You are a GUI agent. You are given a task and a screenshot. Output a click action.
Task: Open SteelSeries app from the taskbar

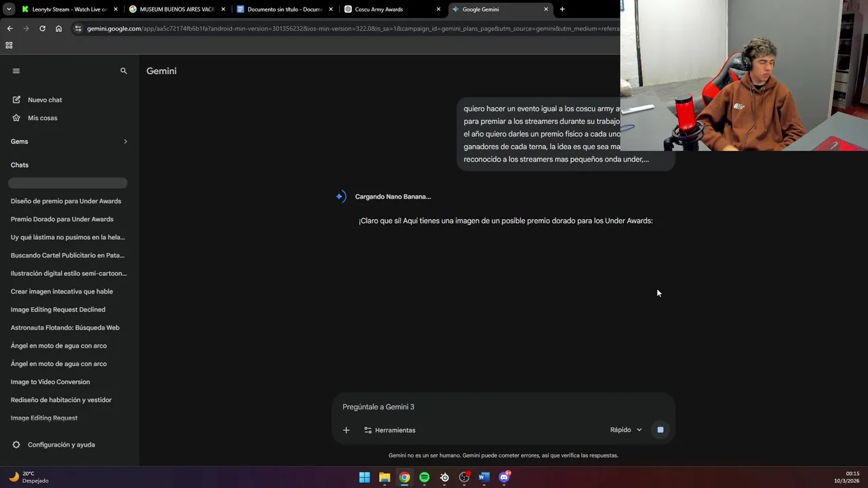tap(444, 477)
